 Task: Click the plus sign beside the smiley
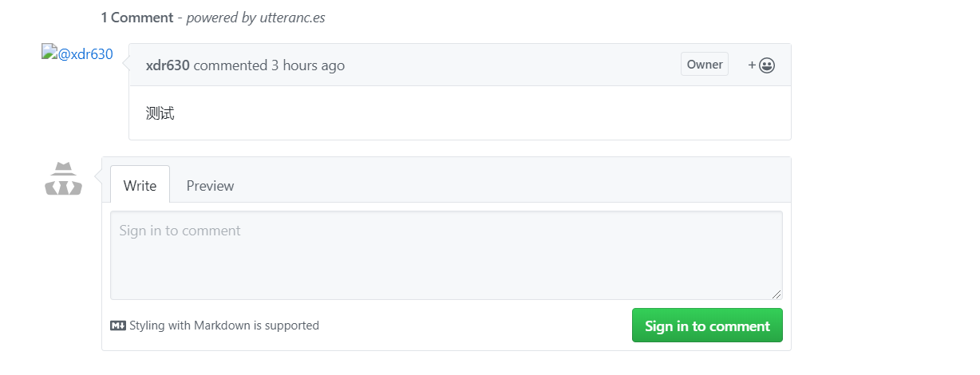[x=752, y=65]
